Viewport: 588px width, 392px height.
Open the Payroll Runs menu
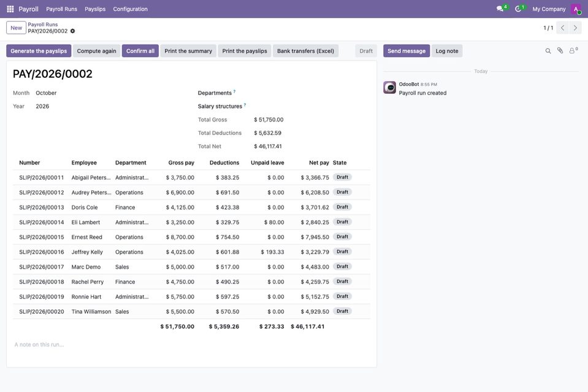(61, 9)
